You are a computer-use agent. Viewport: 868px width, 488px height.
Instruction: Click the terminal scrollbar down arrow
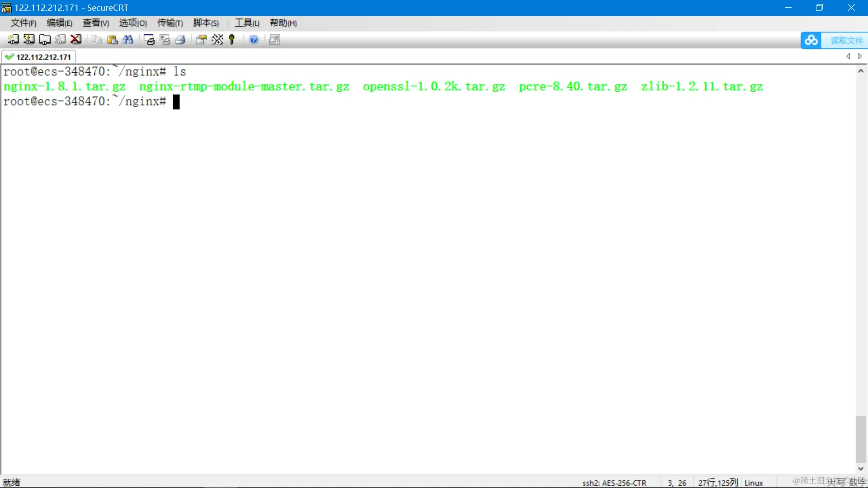(861, 469)
